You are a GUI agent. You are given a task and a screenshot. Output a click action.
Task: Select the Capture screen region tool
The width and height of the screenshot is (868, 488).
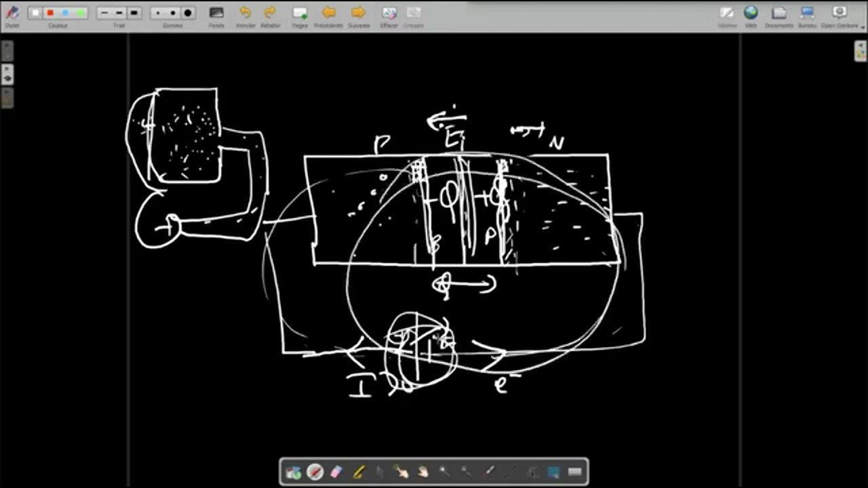point(553,472)
